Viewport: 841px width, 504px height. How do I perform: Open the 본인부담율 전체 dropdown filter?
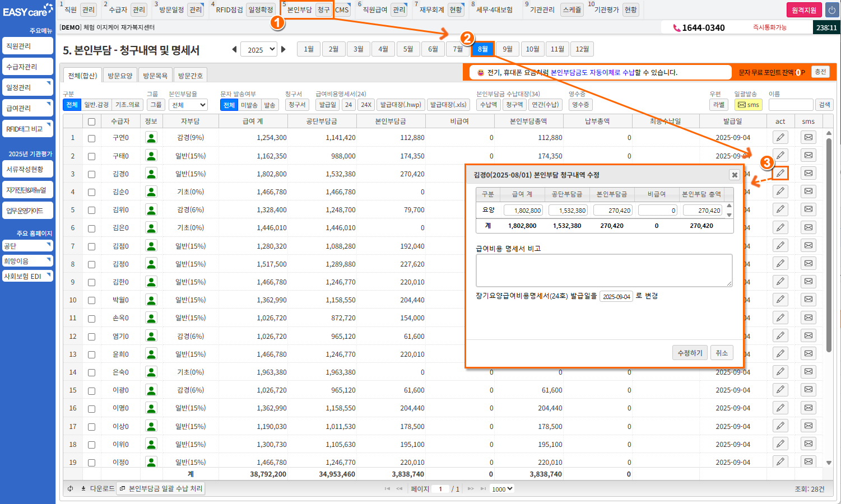pyautogui.click(x=188, y=105)
